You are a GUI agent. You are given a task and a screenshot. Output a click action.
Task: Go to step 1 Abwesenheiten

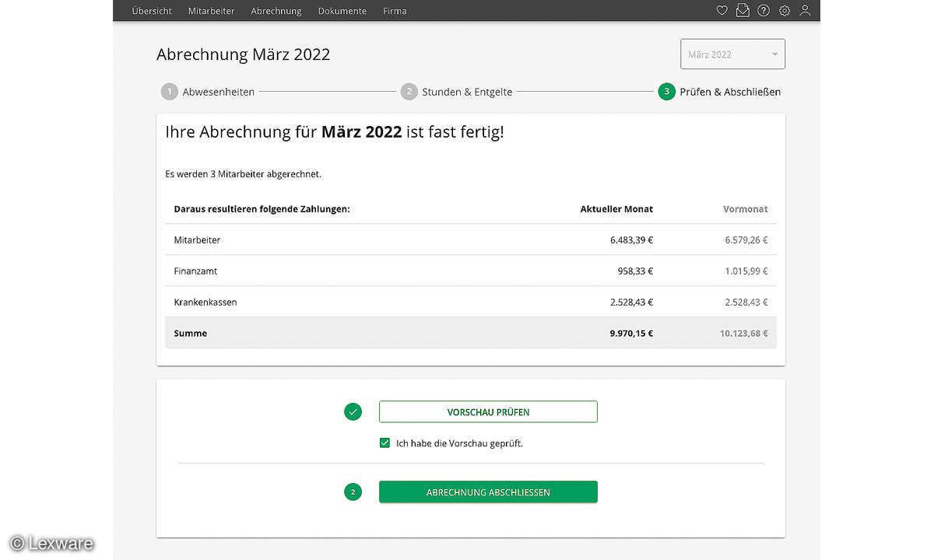point(208,92)
